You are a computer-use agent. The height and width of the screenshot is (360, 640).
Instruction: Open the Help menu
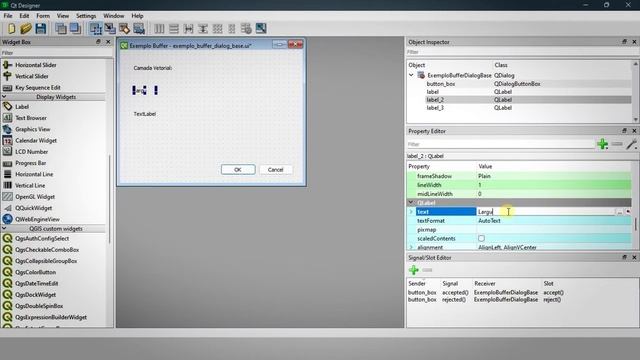pos(137,16)
